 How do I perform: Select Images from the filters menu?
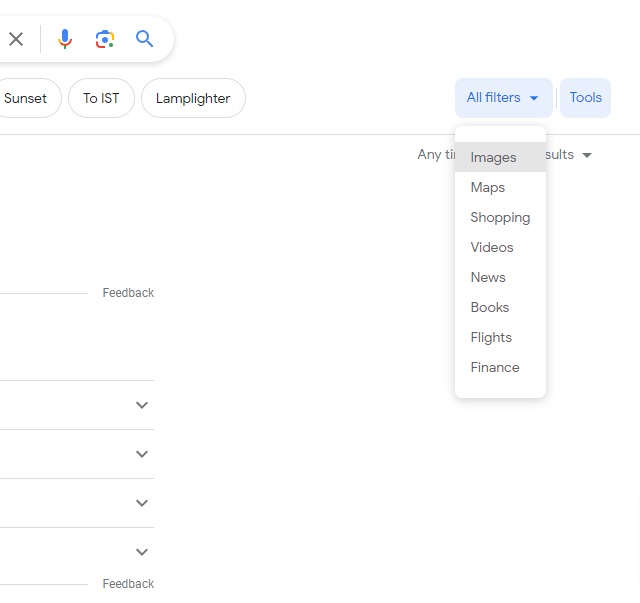(x=494, y=157)
